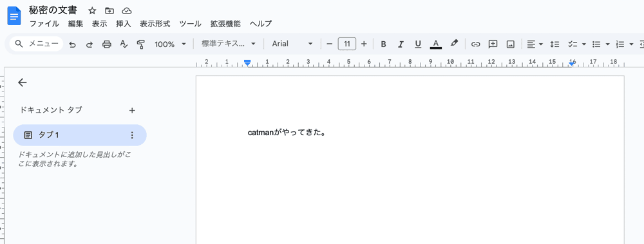Expand the checklist options arrow
Image resolution: width=644 pixels, height=244 pixels.
[583, 44]
